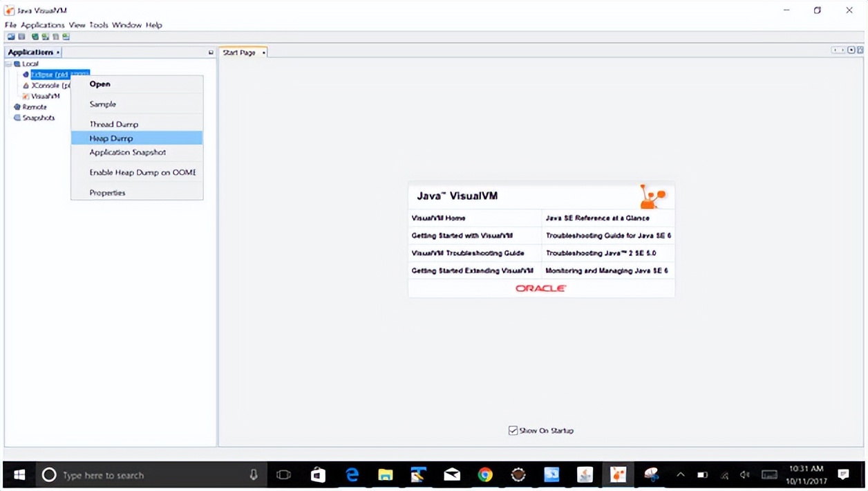Open the Mail app from the taskbar
The image size is (868, 491).
pos(452,475)
